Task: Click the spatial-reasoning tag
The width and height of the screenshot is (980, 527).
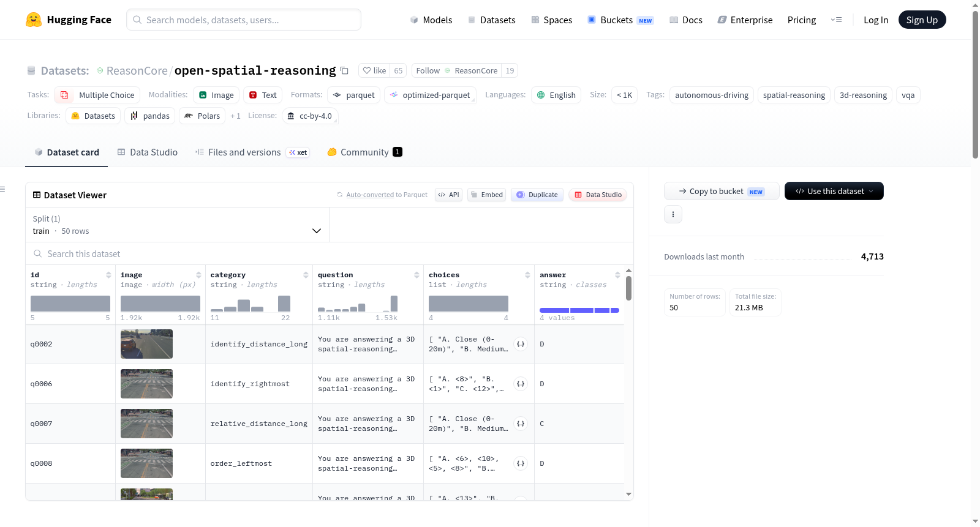Action: click(x=794, y=95)
